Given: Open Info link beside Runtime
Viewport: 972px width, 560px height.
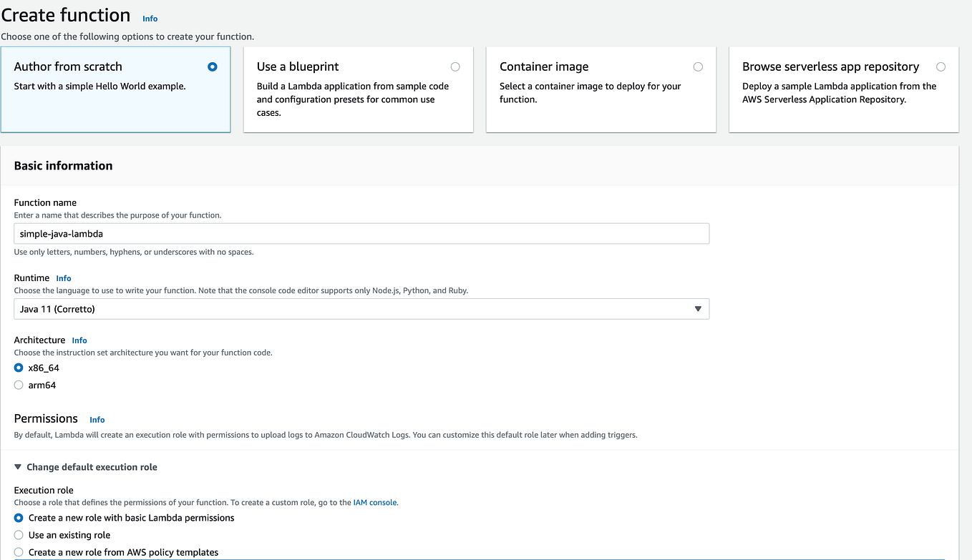Looking at the screenshot, I should pos(64,278).
